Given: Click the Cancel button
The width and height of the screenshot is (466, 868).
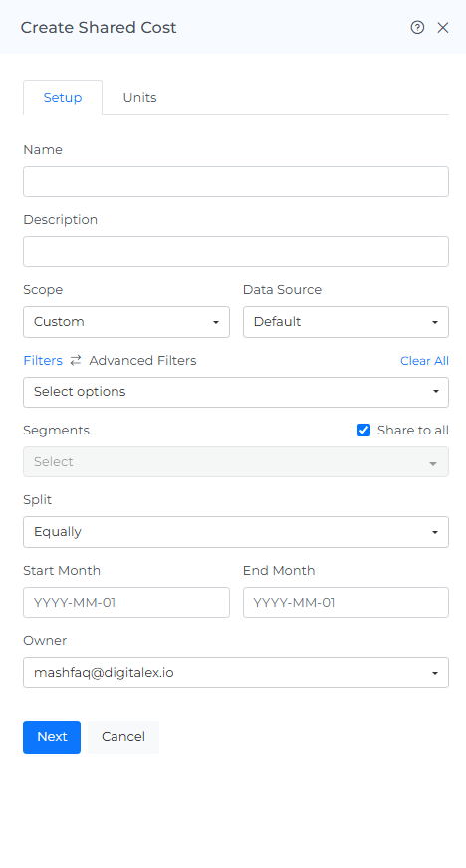Looking at the screenshot, I should [123, 736].
